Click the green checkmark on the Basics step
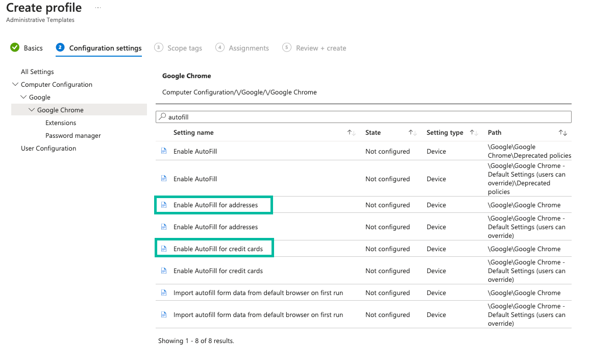Screen dimensions: 591x364 coord(14,47)
